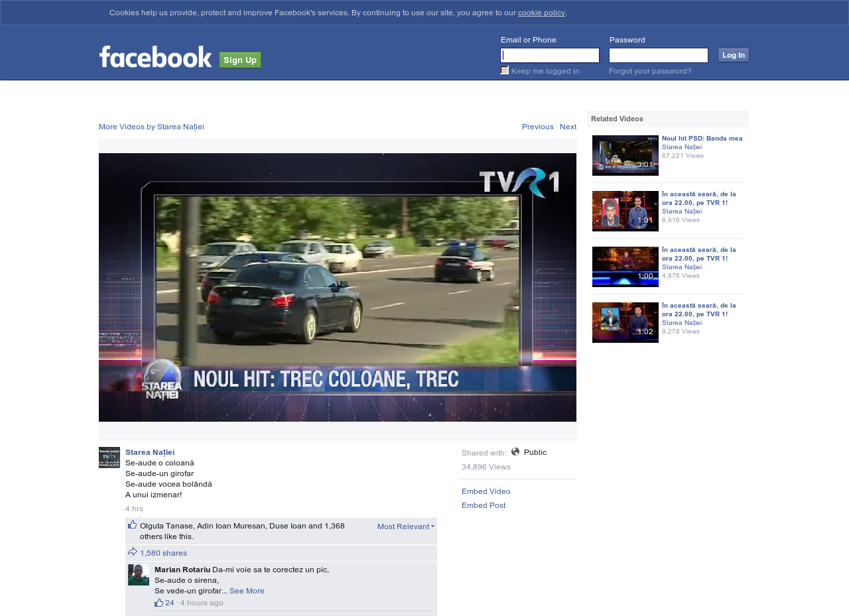
Task: Open the cookie policy link
Action: point(541,13)
